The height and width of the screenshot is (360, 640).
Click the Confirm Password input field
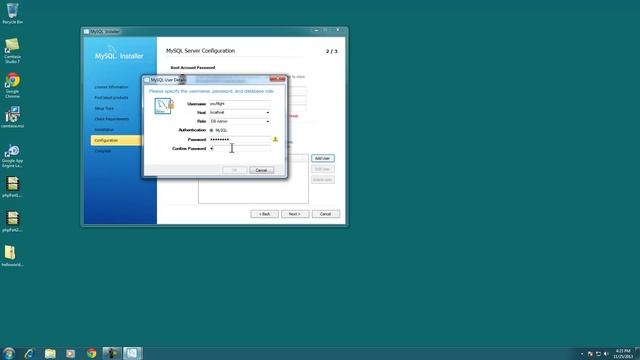(x=240, y=149)
